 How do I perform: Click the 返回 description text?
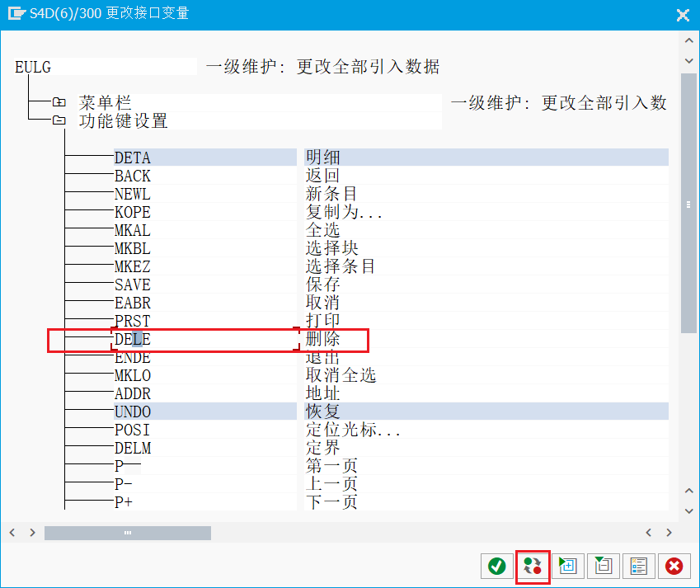pos(322,176)
